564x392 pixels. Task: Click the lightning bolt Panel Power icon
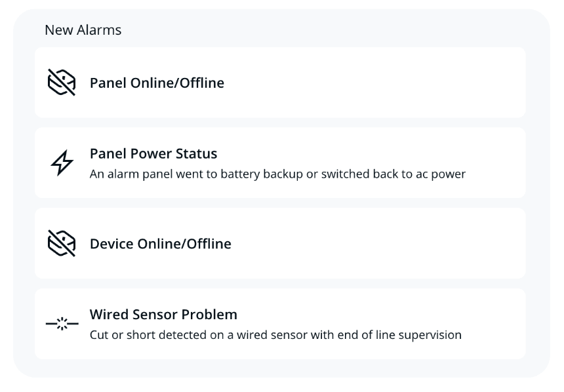coord(62,163)
